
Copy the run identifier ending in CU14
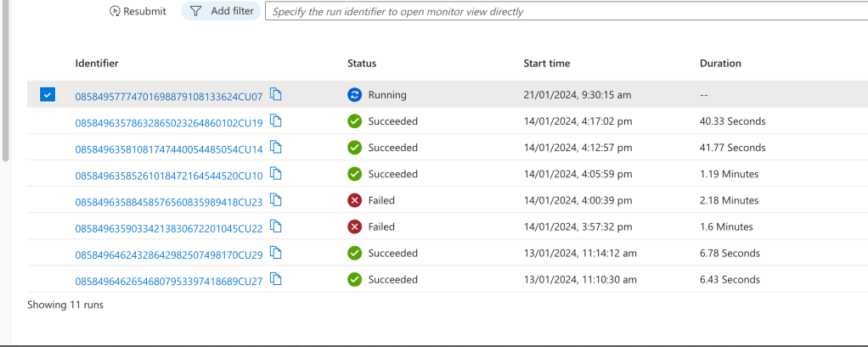[276, 147]
